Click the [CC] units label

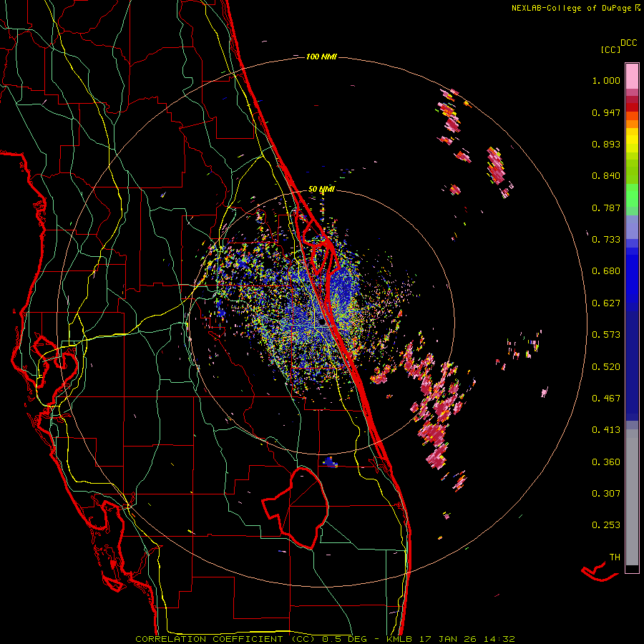click(x=610, y=49)
